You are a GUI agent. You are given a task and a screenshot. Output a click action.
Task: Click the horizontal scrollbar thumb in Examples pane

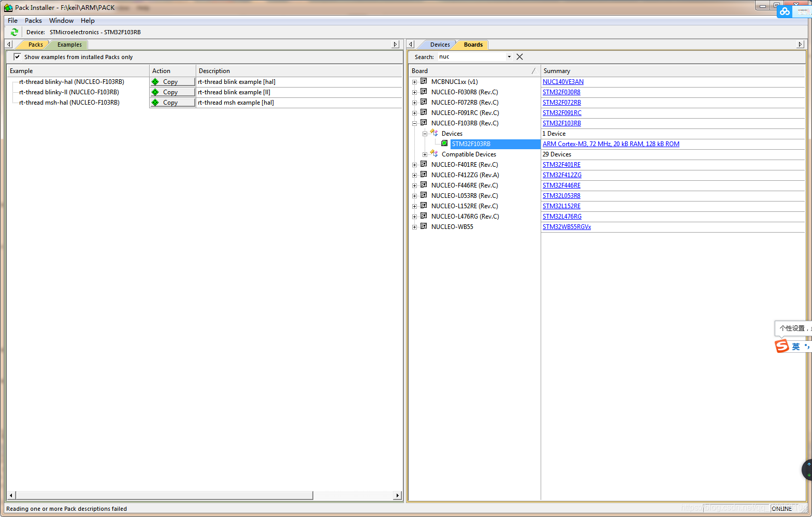pyautogui.click(x=164, y=496)
